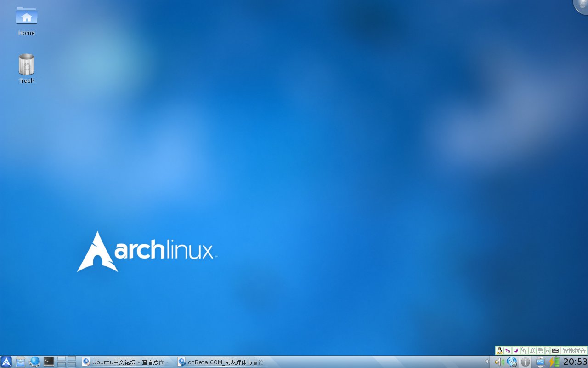Open the volume speaker tray icon
The height and width of the screenshot is (368, 588).
point(499,362)
